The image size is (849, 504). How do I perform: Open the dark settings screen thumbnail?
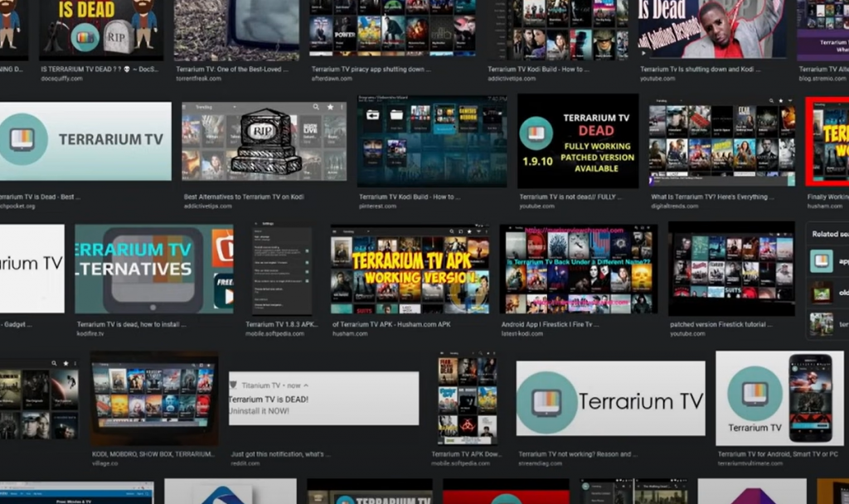[282, 268]
